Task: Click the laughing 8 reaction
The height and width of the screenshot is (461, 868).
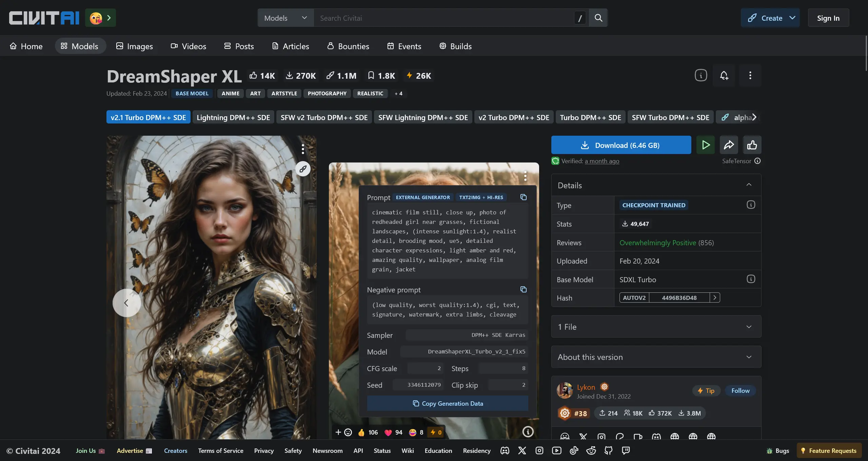Action: point(416,433)
